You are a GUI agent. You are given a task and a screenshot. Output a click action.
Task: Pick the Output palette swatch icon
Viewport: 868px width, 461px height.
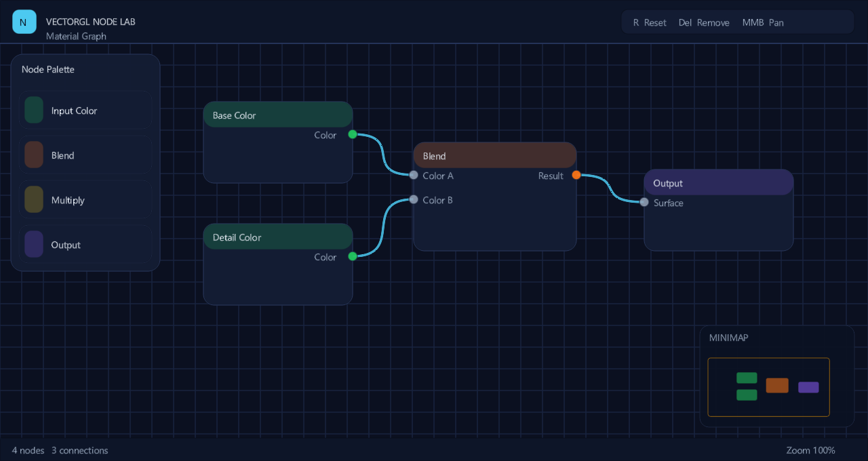point(34,244)
